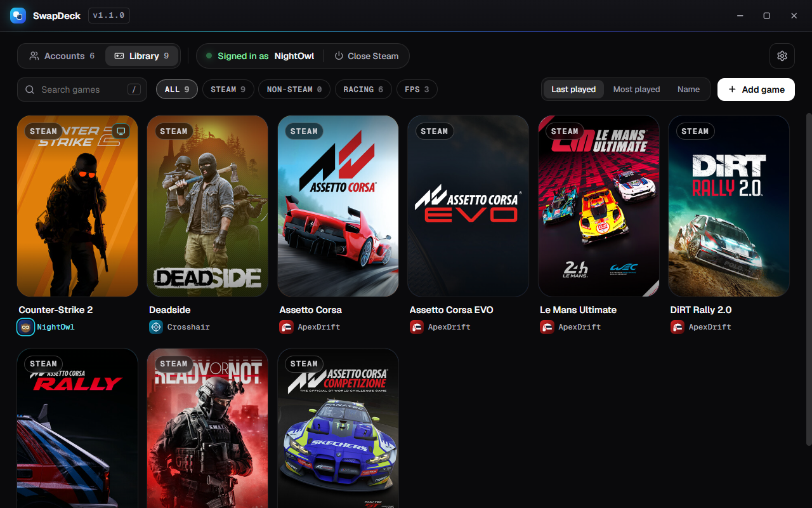Click the monitor icon on Counter-Strike 2 card
Viewport: 812px width, 508px height.
coord(121,131)
